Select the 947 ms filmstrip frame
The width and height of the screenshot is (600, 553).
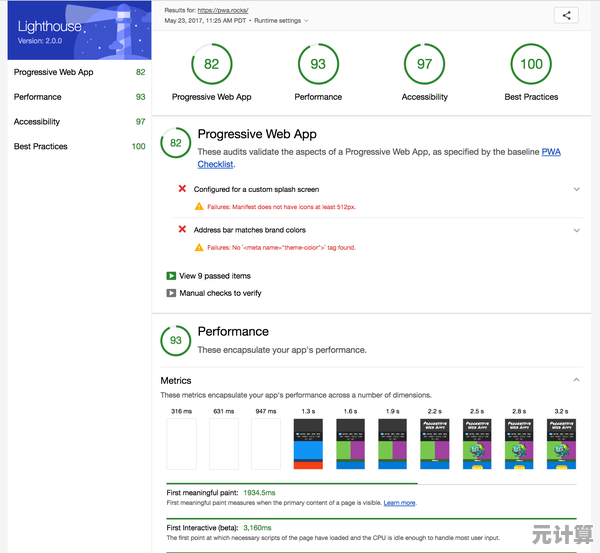pyautogui.click(x=266, y=444)
